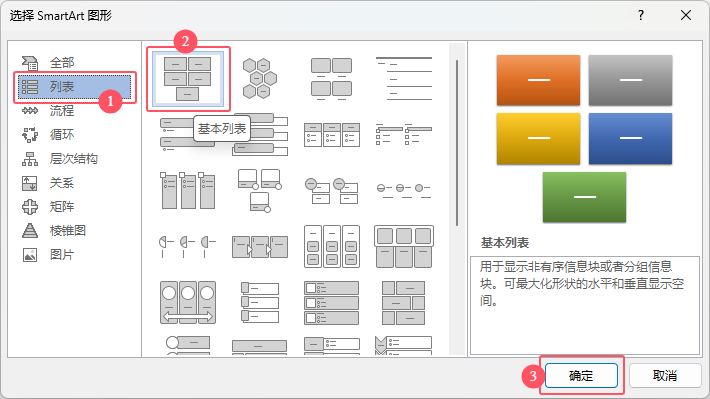710x399 pixels.
Task: Choose the three columns of stacked rounded boxes layout
Action: tap(331, 246)
